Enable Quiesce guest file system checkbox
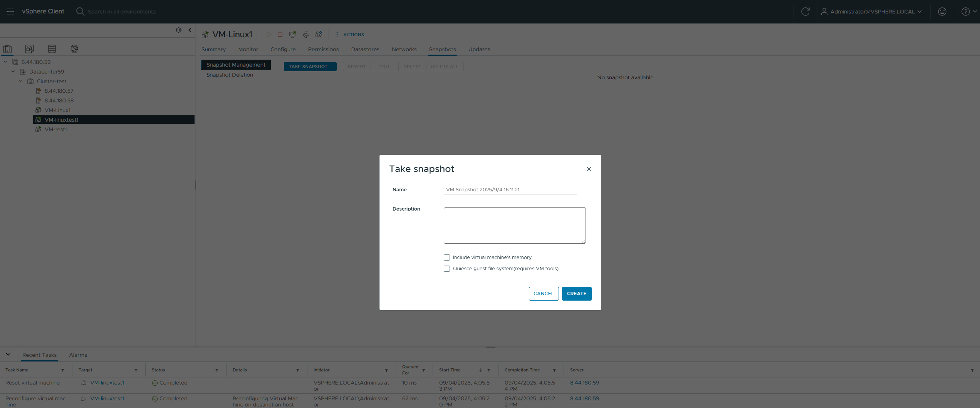The width and height of the screenshot is (980, 408). (447, 269)
